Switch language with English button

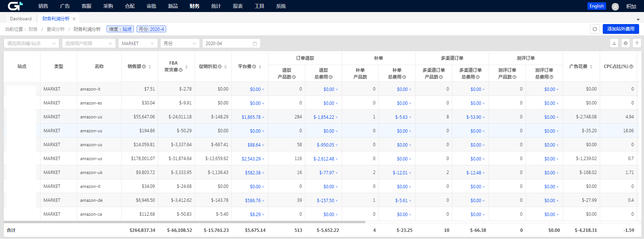[x=596, y=6]
